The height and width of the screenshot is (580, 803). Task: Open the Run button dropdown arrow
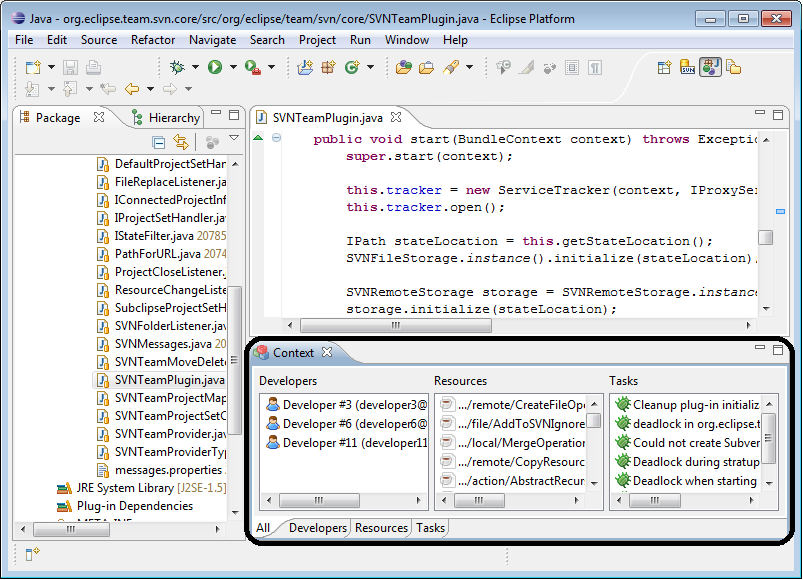pyautogui.click(x=233, y=67)
